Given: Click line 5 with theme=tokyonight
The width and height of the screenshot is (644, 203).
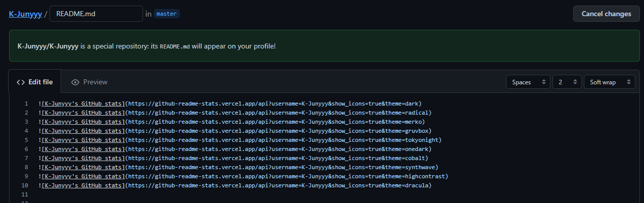Looking at the screenshot, I should pyautogui.click(x=240, y=140).
